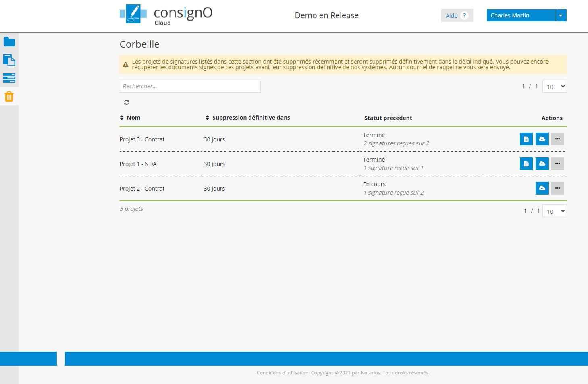Open the folder icon in the sidebar
The image size is (588, 384).
pos(9,42)
